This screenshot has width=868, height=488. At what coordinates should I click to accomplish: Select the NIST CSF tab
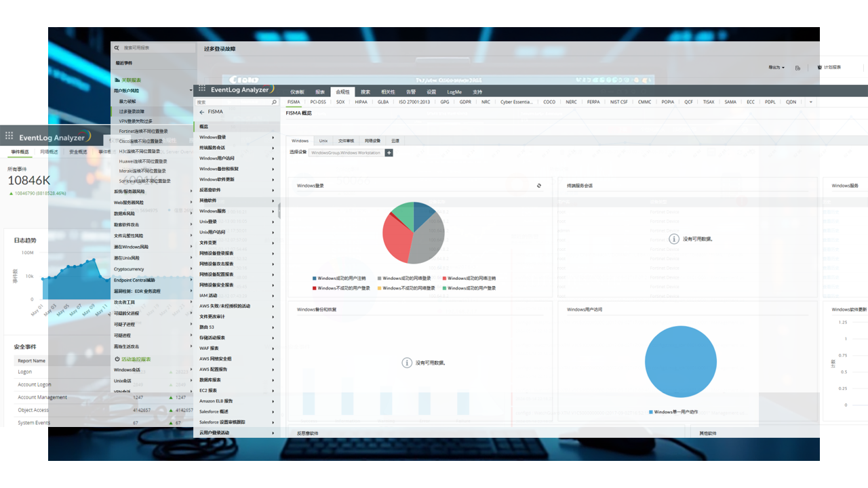618,102
